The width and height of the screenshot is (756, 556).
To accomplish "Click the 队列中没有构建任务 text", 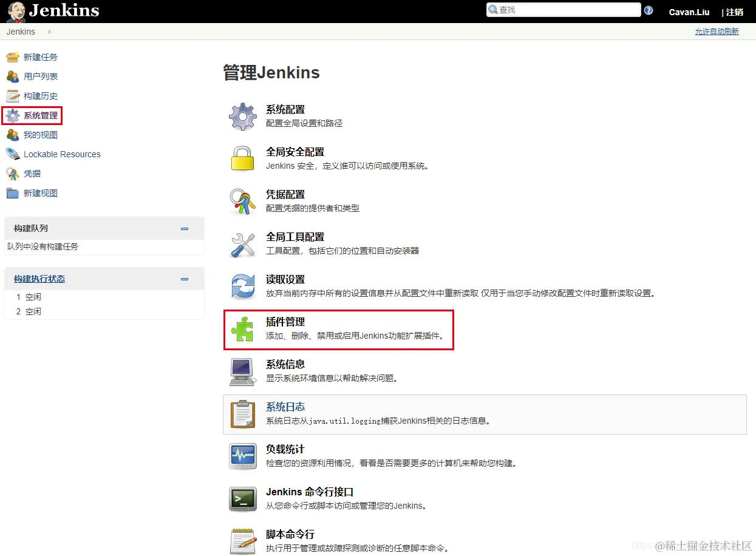I will pyautogui.click(x=43, y=246).
